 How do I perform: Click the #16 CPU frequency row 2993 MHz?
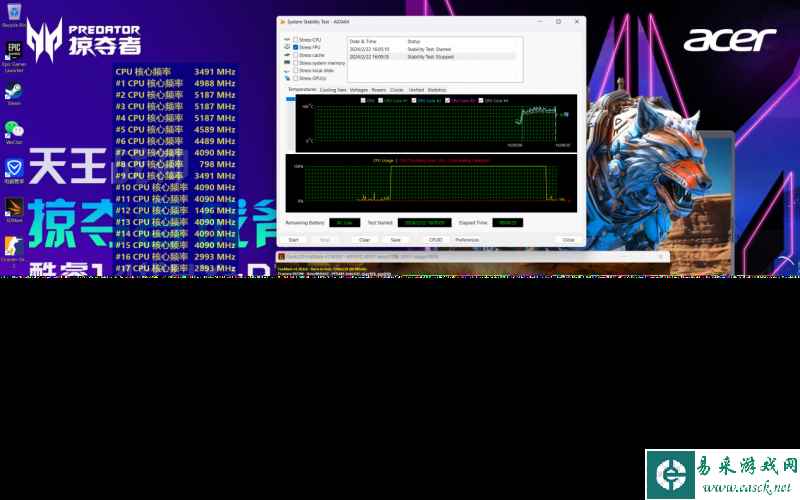click(176, 257)
